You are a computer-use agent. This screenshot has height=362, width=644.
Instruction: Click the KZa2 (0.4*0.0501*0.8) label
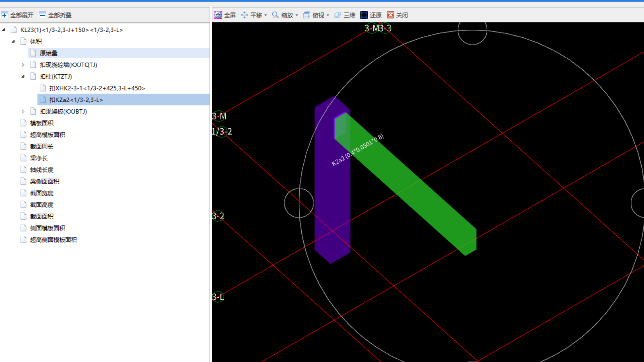(357, 150)
